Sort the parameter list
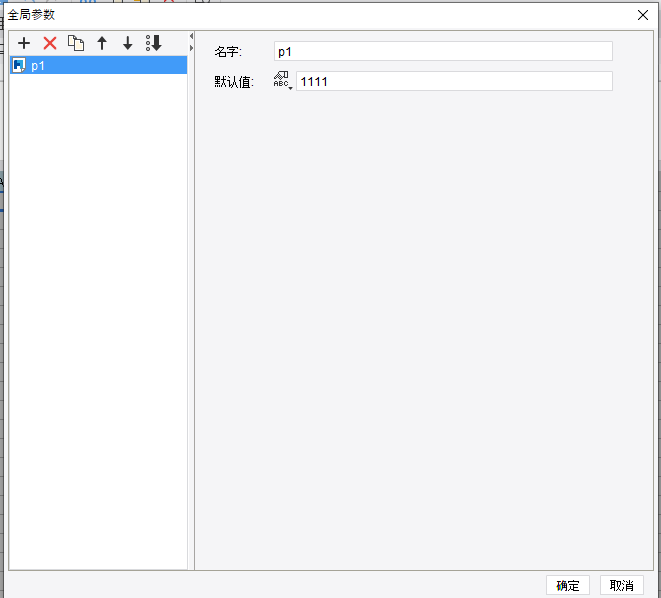Image resolution: width=661 pixels, height=598 pixels. [x=154, y=43]
